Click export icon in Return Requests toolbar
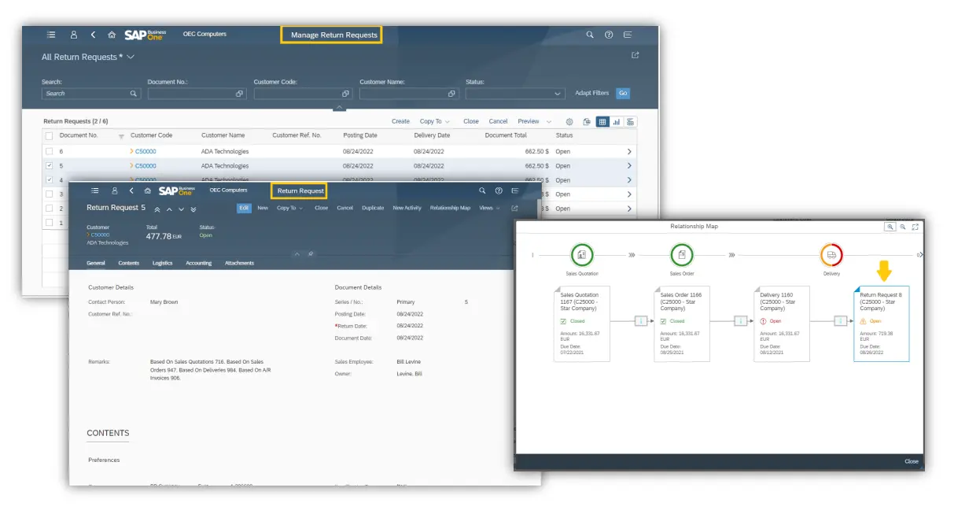Image resolution: width=980 pixels, height=510 pixels. pos(587,122)
